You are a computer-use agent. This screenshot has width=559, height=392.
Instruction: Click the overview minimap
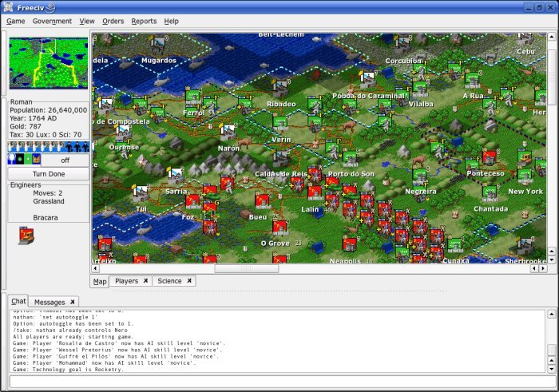(x=49, y=63)
